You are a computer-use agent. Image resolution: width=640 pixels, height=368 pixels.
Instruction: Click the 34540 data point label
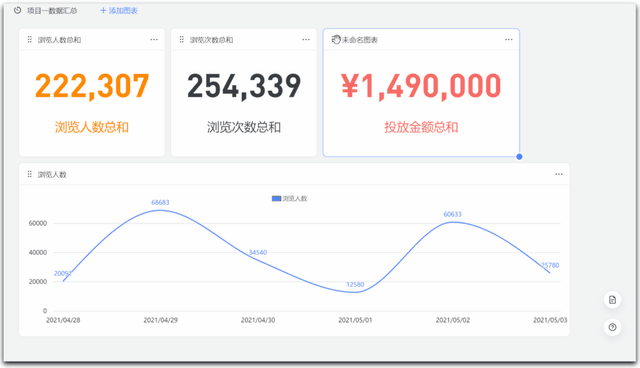tap(258, 253)
